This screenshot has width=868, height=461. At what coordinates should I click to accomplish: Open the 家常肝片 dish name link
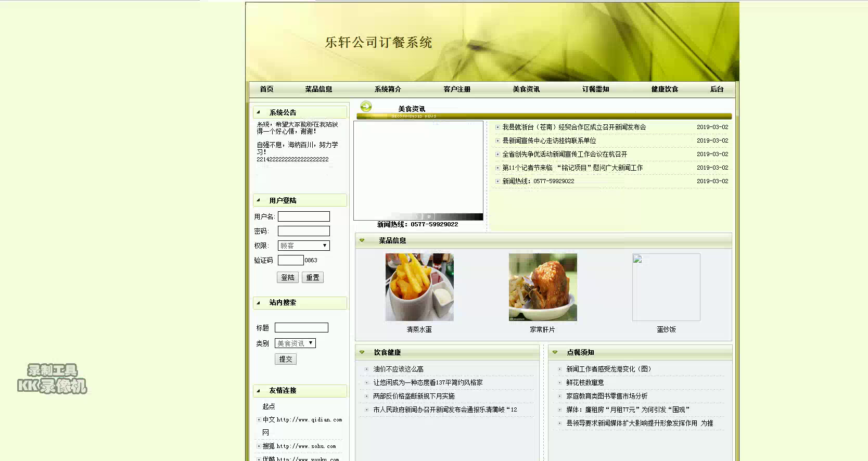(543, 329)
